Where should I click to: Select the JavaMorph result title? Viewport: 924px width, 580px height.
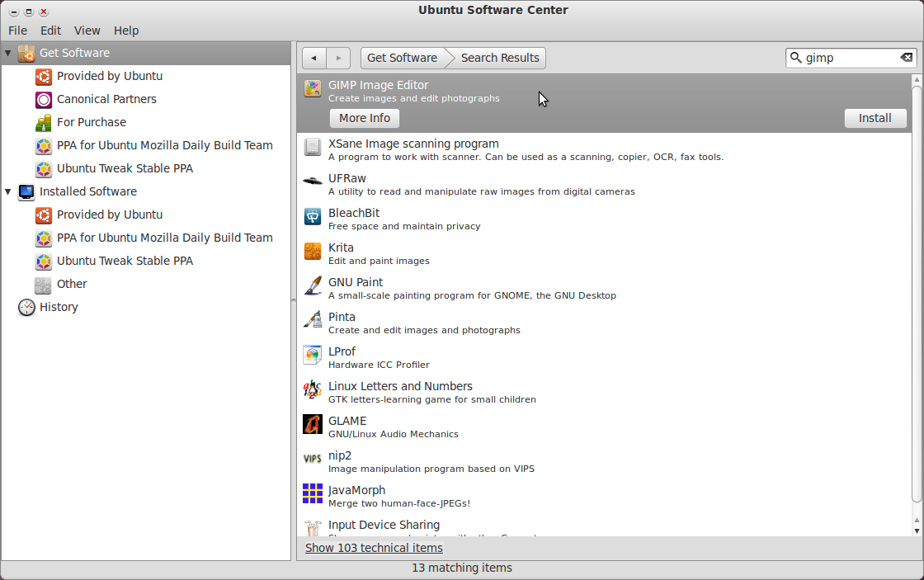coord(356,490)
